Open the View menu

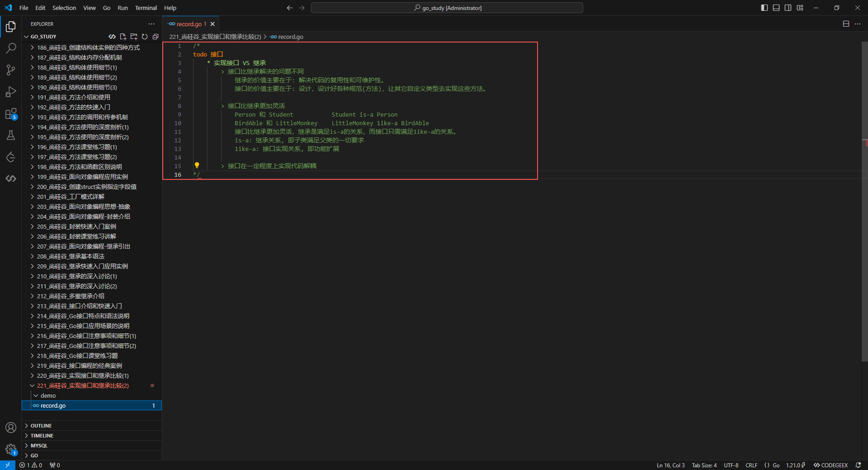click(90, 8)
